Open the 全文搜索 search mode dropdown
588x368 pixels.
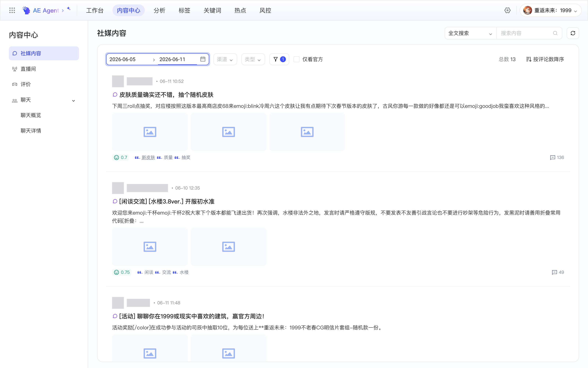[470, 33]
